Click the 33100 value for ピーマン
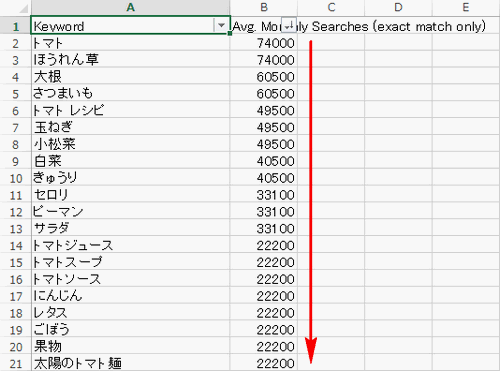The width and height of the screenshot is (500, 371). pyautogui.click(x=264, y=212)
